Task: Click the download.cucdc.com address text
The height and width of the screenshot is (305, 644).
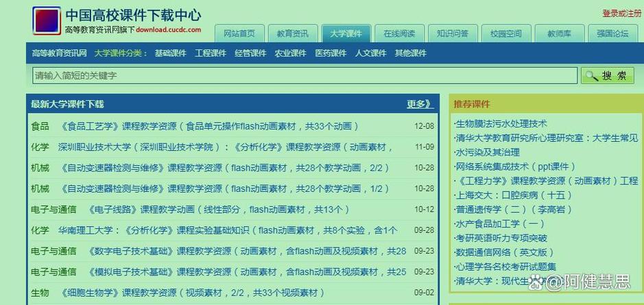Action: [169, 29]
